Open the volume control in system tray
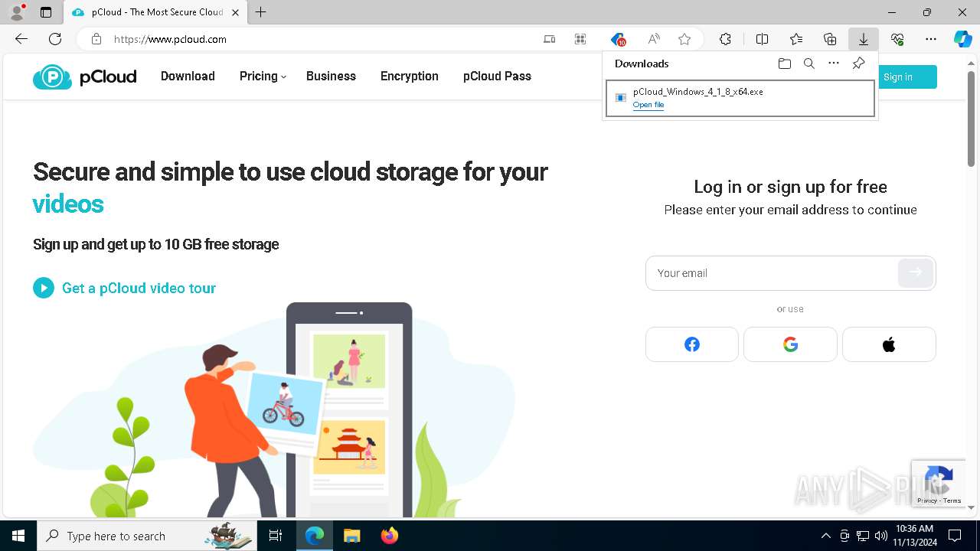 881,536
